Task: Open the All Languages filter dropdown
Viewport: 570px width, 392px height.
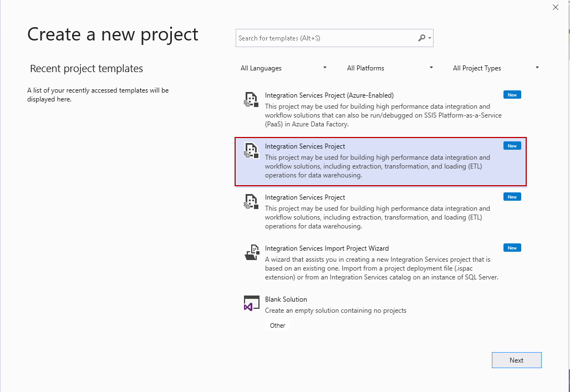Action: (284, 68)
